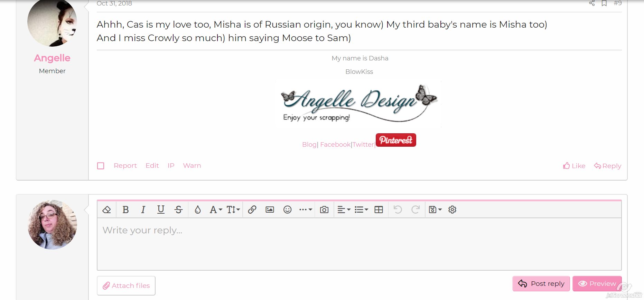The image size is (644, 300).
Task: Click the insert table icon
Action: 379,210
